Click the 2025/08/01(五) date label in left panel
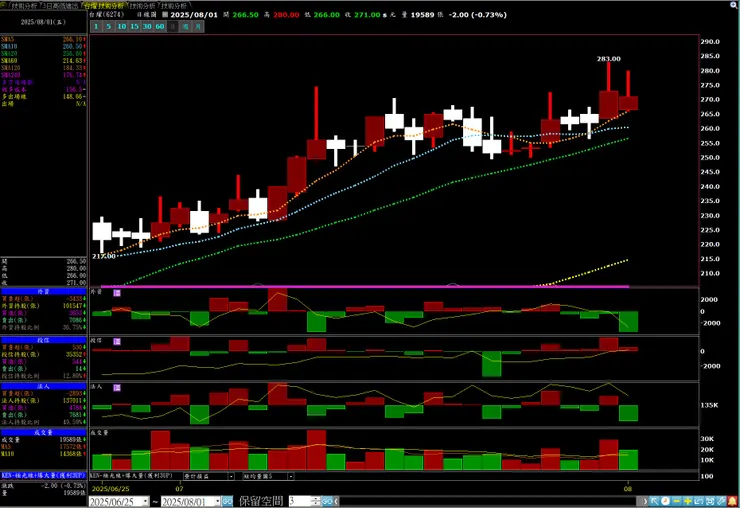This screenshot has height=508, width=740. click(43, 22)
